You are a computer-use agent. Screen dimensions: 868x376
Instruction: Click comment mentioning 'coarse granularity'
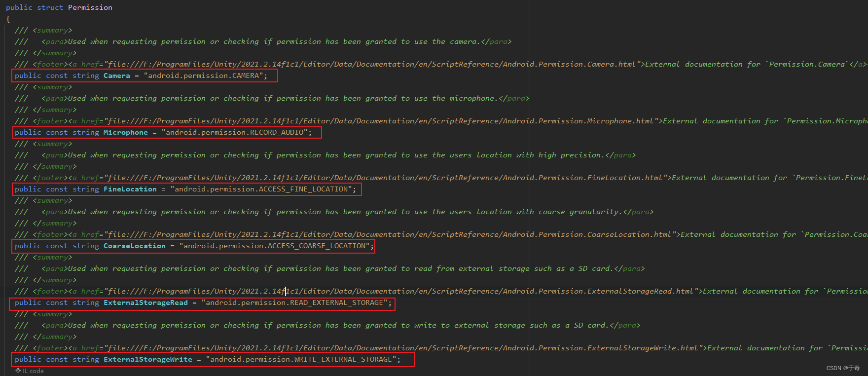345,212
